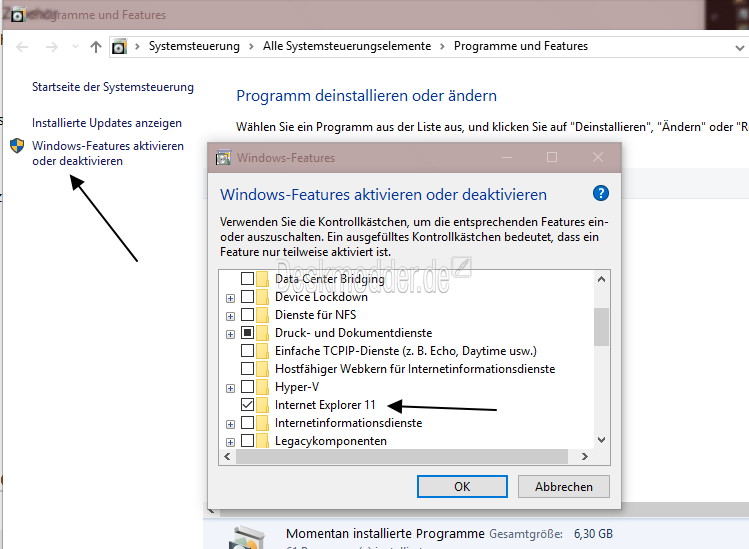Click folder icon next to Dienste für NFS
Viewport: 749px width, 549px height.
click(262, 315)
